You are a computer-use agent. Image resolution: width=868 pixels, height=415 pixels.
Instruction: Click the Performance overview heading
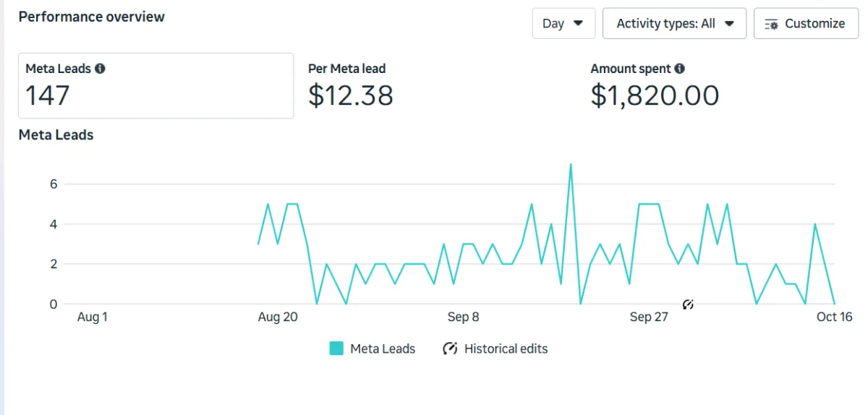(x=92, y=17)
